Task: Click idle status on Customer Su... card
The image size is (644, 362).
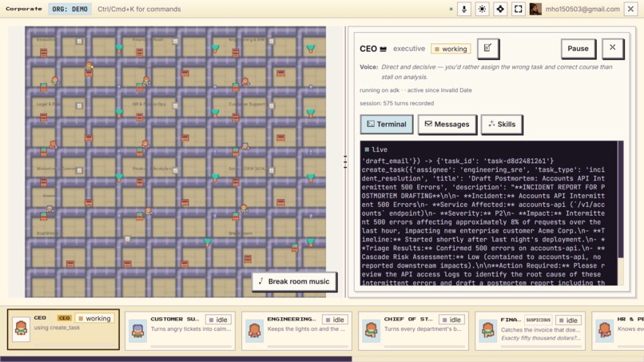Action: coord(218,320)
